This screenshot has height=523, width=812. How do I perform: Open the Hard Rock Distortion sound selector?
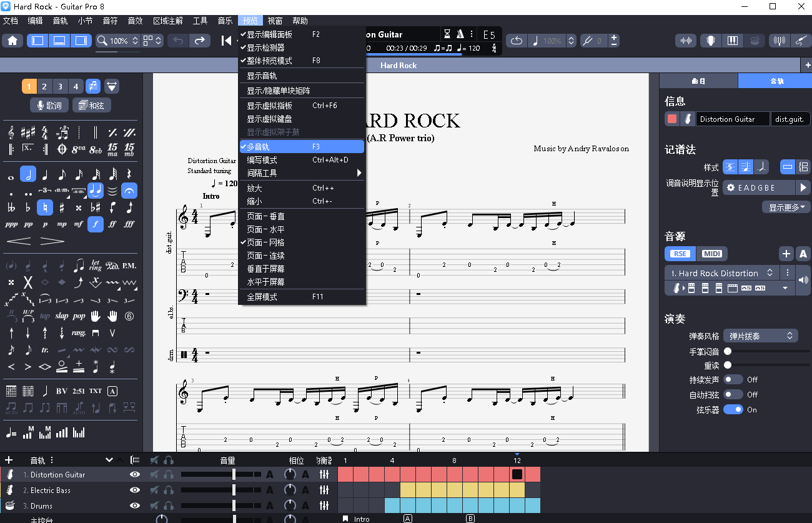tap(722, 273)
